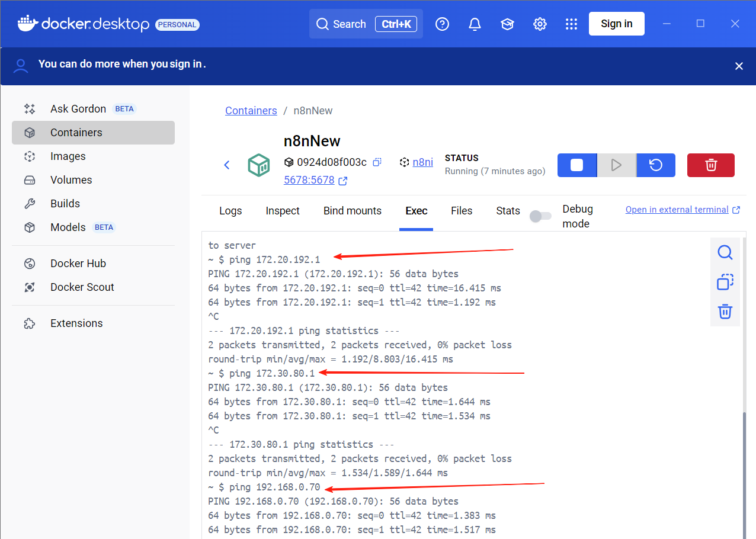Click the user avatar icon in banner
This screenshot has width=756, height=539.
21,66
